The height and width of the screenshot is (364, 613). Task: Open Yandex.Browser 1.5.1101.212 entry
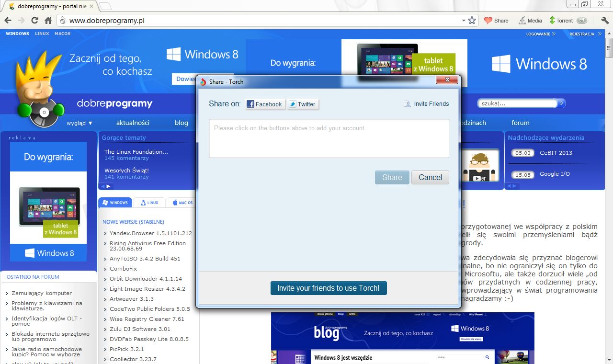(x=151, y=233)
